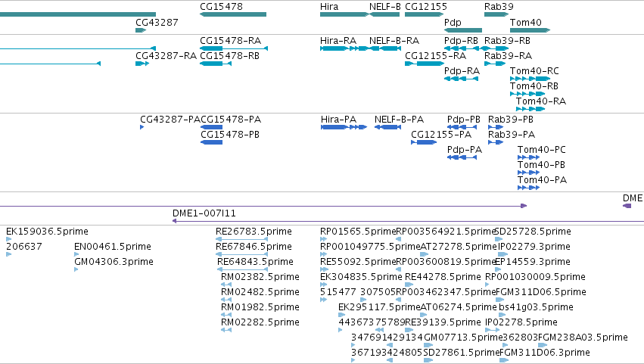Click protein CG12155-PA

click(424, 142)
